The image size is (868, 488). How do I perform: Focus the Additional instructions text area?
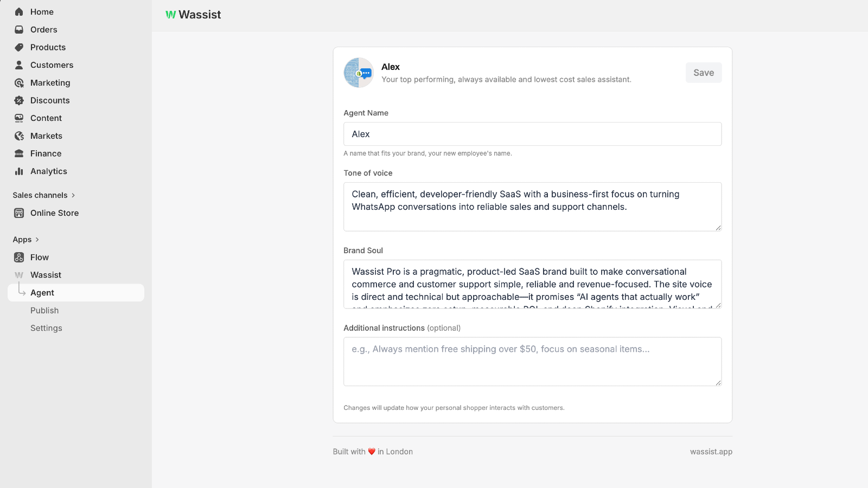coord(533,362)
